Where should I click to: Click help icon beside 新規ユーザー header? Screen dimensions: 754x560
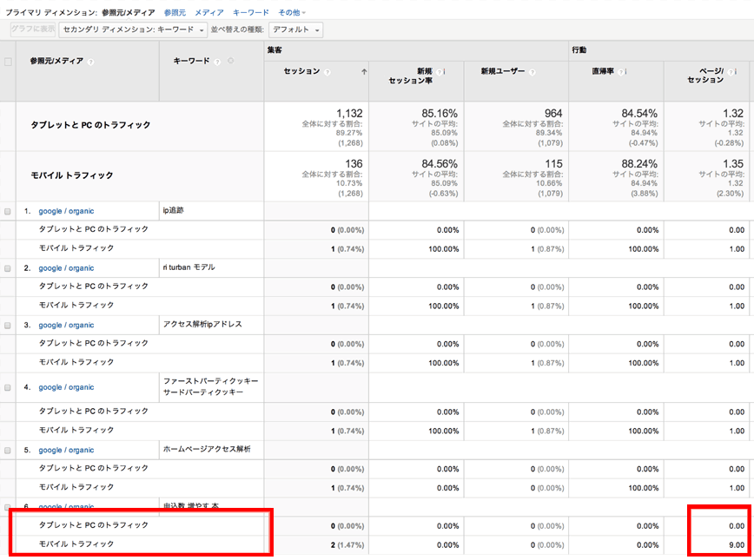[x=532, y=72]
